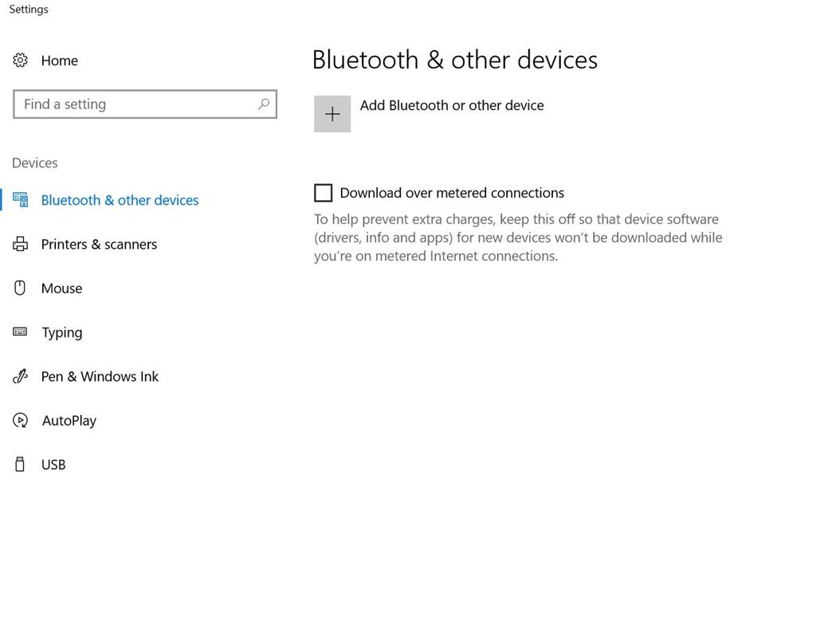
Task: Select Typing in the sidebar
Action: coord(62,332)
